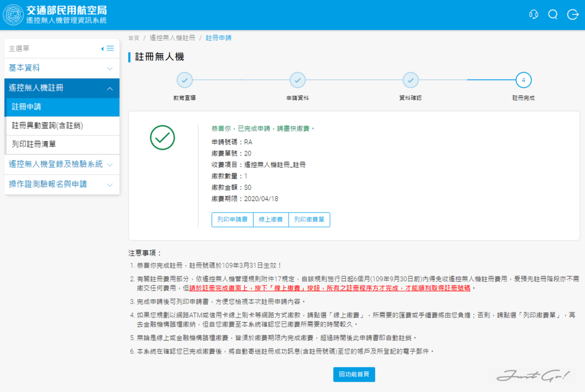Click the large green success checkmark icon
Viewport: 585px width, 392px height.
[162, 137]
